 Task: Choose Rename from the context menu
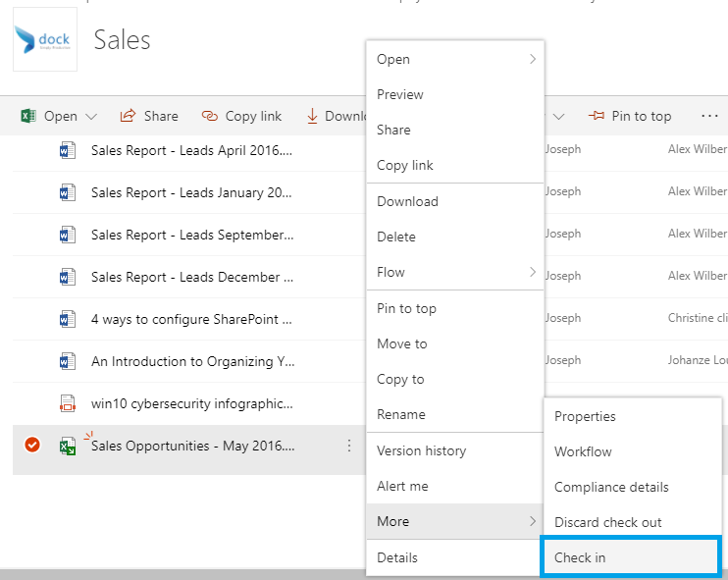pyautogui.click(x=400, y=414)
